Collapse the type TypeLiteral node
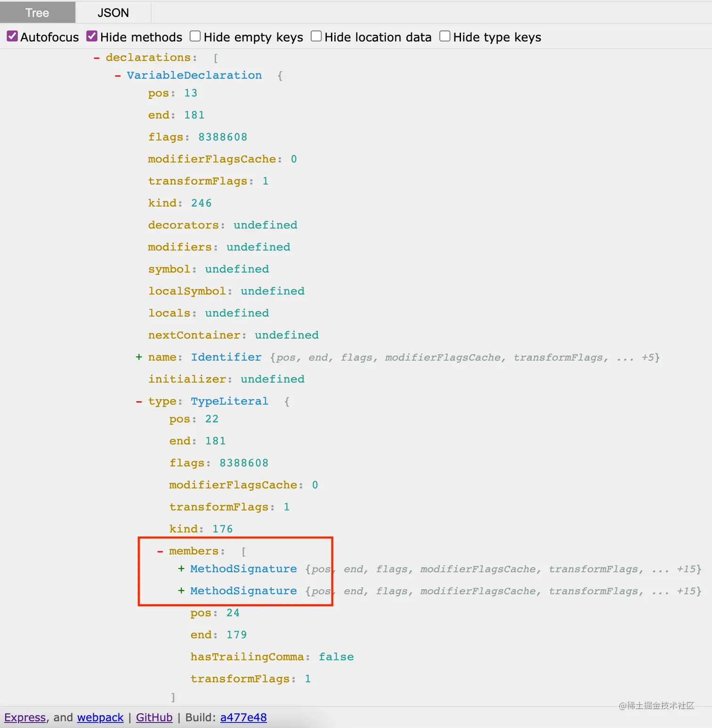Viewport: 712px width, 728px height. click(x=139, y=401)
